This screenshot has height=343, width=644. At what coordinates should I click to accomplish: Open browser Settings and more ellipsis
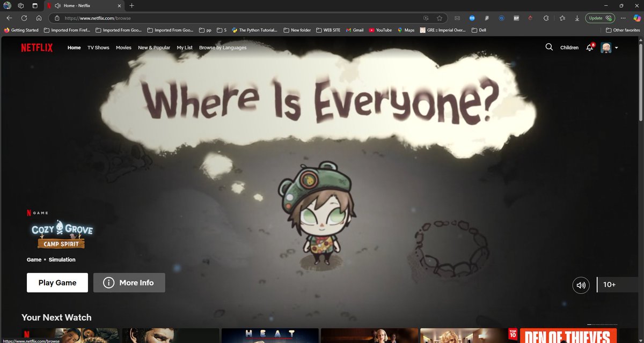click(624, 18)
